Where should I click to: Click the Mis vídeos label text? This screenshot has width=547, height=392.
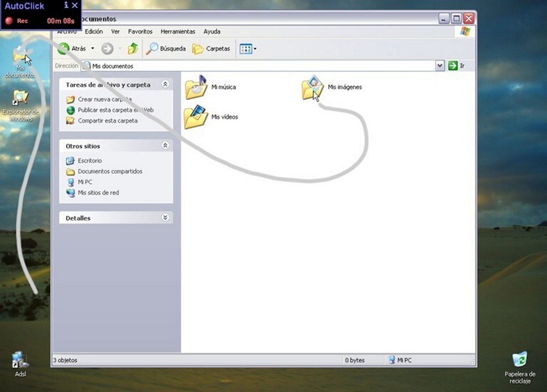pyautogui.click(x=225, y=117)
